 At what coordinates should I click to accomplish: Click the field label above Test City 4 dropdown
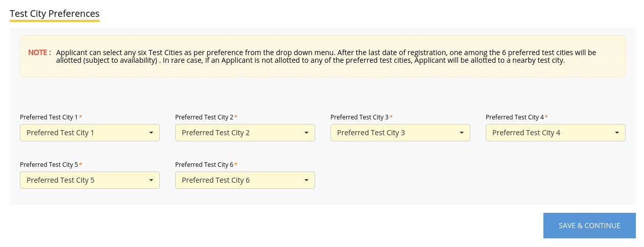515,117
